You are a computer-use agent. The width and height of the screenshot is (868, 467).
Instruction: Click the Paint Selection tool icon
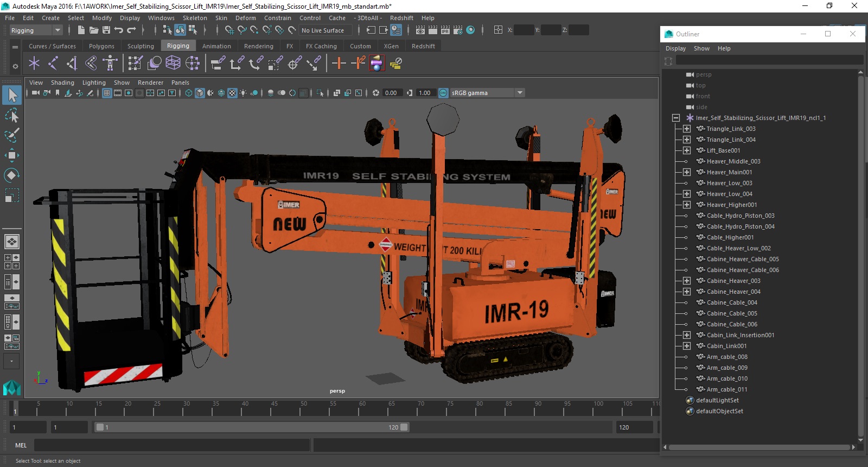click(12, 135)
